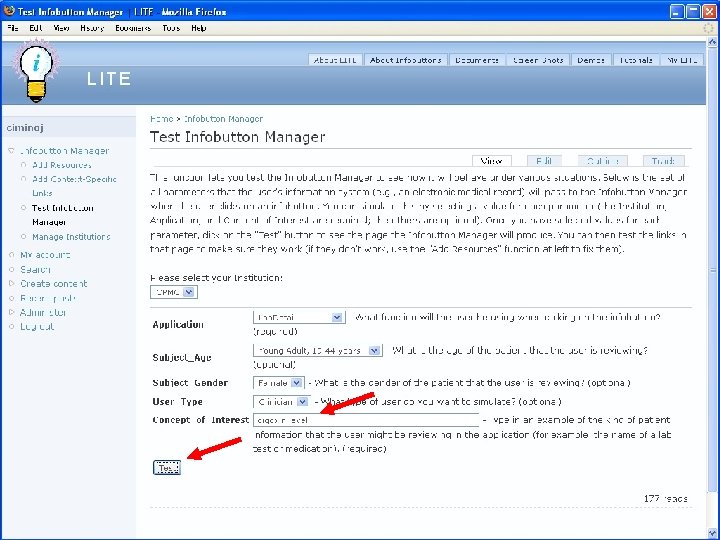This screenshot has width=720, height=540.
Task: Click the 'ciminoj' username heading
Action: 25,128
